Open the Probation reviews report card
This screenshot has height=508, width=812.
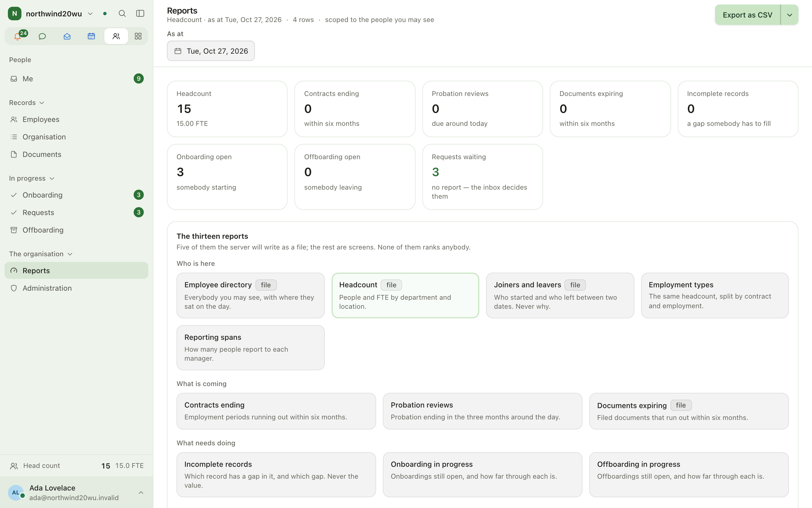[x=482, y=411]
